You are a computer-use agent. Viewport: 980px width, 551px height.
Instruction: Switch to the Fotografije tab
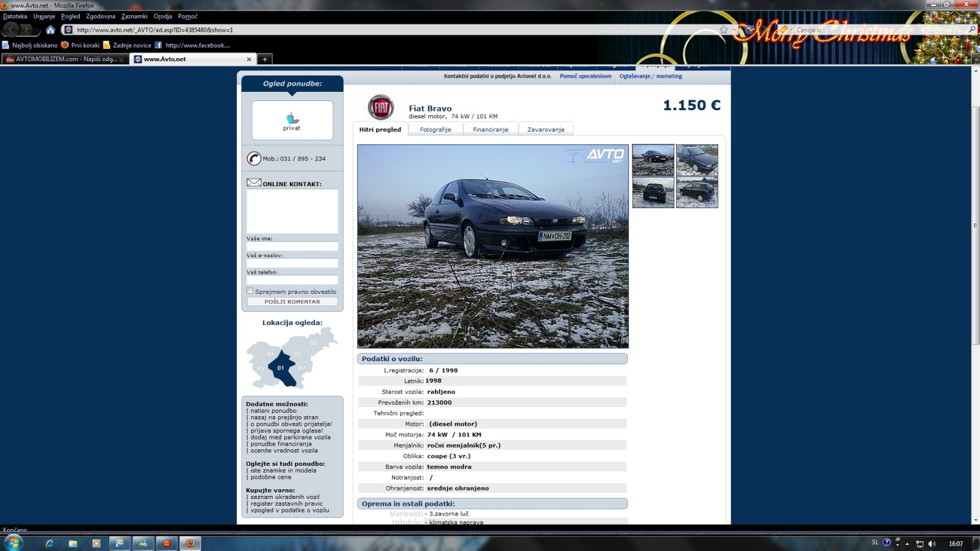[435, 129]
